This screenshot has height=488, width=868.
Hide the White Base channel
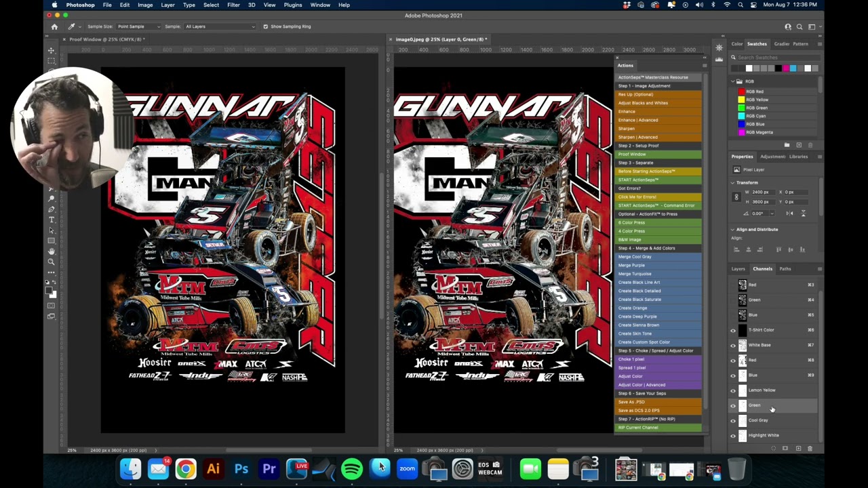(733, 345)
